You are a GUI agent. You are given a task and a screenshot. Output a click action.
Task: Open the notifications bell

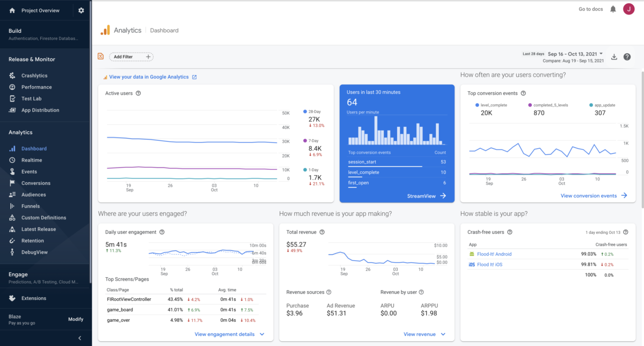[612, 9]
